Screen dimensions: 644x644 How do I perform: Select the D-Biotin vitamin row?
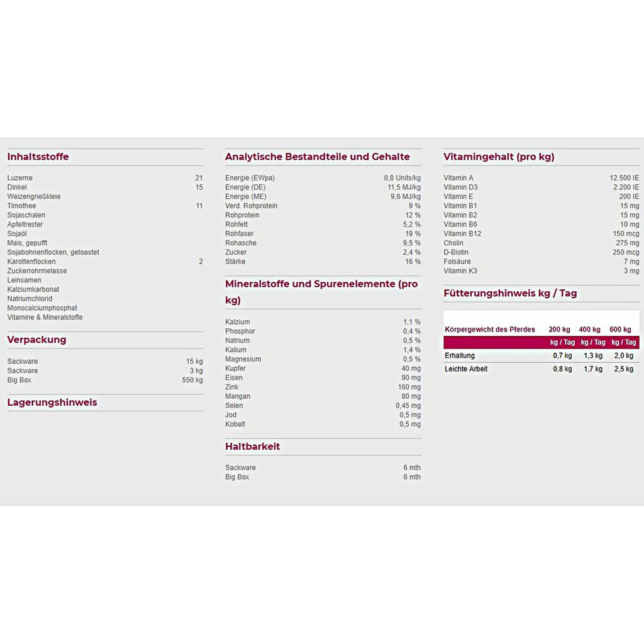541,252
